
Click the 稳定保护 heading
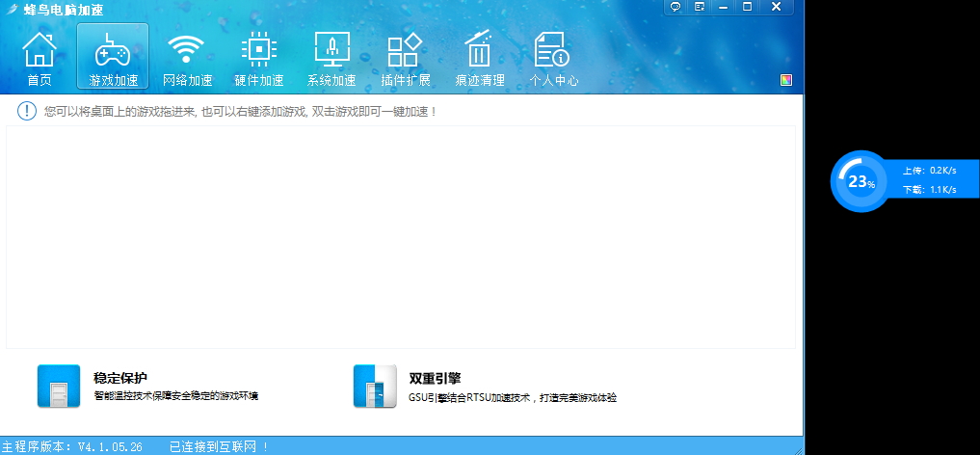(x=120, y=378)
